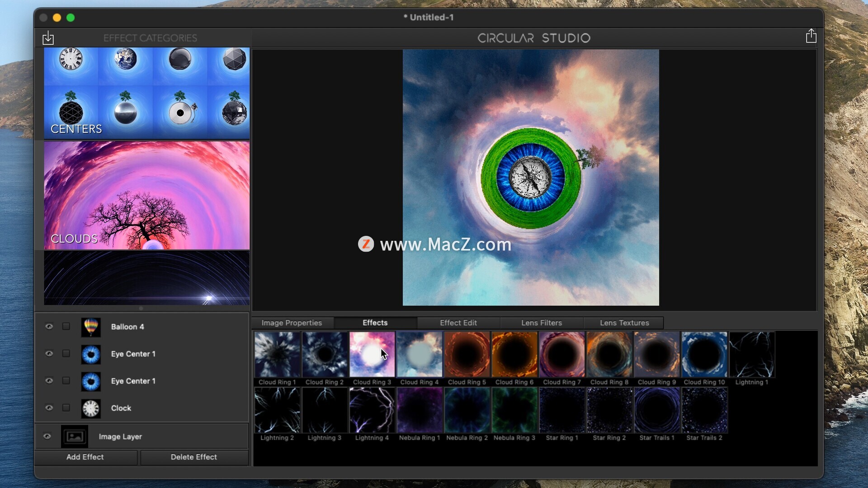Apply the Nebula Ring 2 effect
This screenshot has height=488, width=868.
pos(467,410)
